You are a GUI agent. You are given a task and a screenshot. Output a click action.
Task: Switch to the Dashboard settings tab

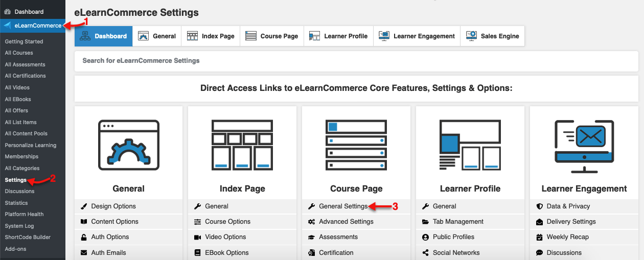(104, 36)
